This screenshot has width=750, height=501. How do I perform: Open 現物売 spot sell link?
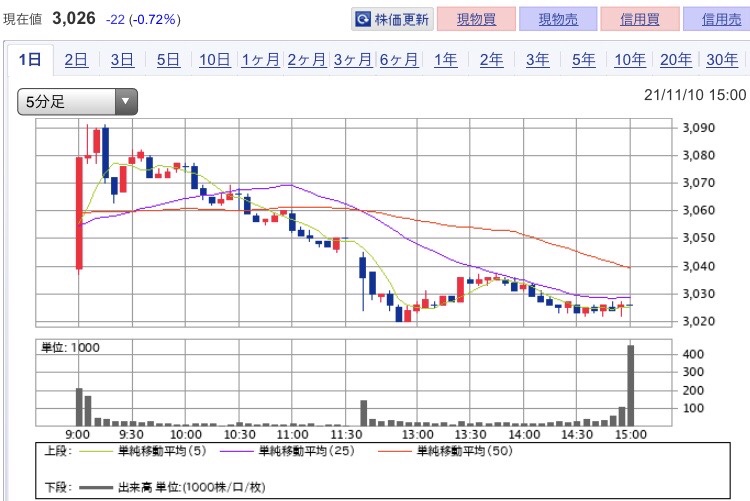tap(558, 19)
